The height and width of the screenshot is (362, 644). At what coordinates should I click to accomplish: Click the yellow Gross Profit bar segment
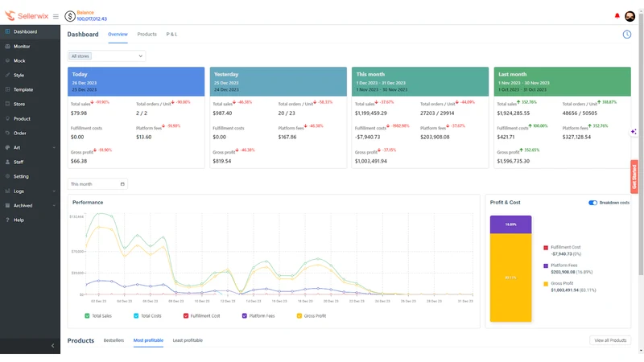[x=510, y=278]
